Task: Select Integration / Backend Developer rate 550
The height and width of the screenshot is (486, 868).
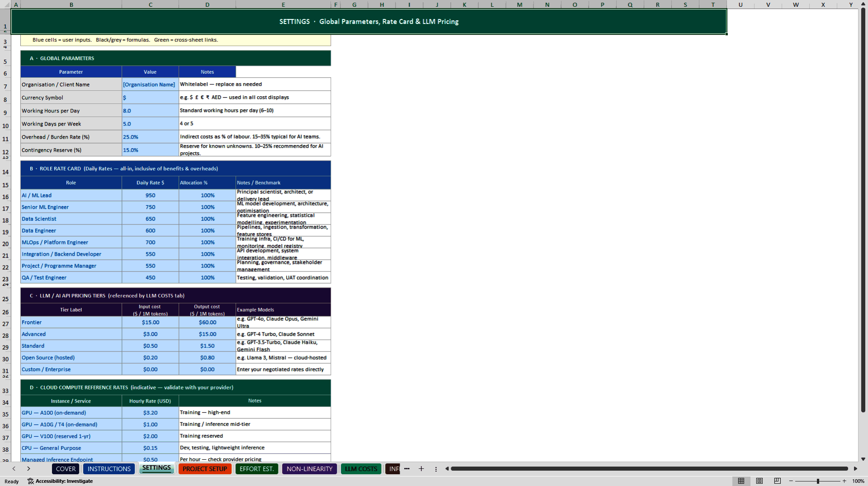Action: pyautogui.click(x=150, y=254)
